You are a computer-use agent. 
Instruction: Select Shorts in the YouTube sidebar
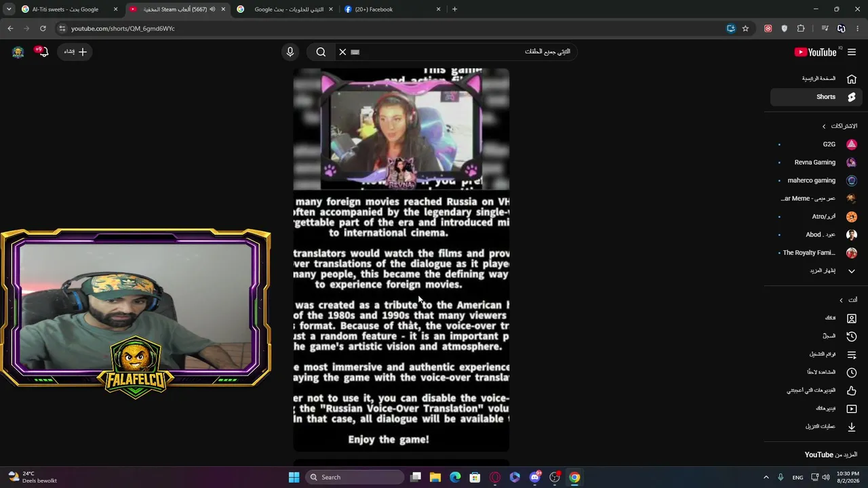pyautogui.click(x=815, y=97)
